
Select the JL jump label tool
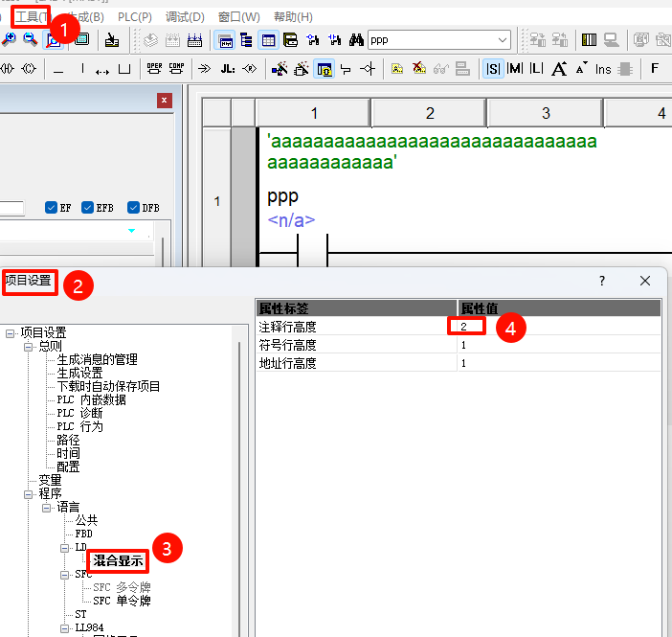[227, 69]
